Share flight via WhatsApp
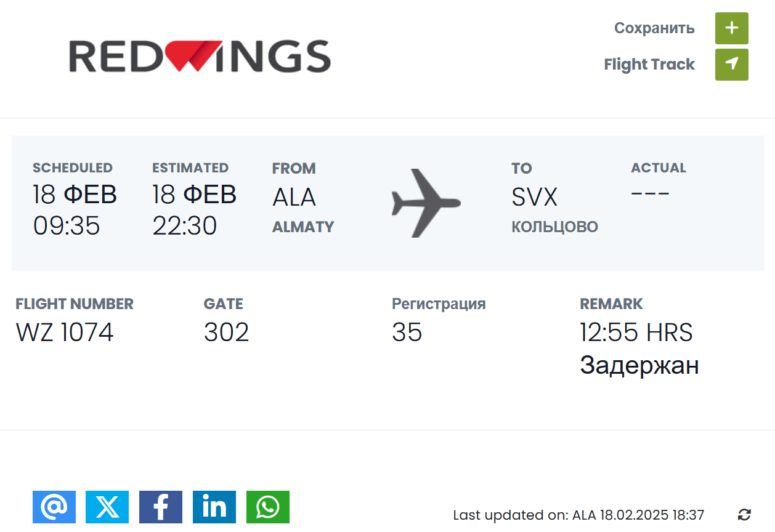The image size is (775, 532). tap(268, 507)
